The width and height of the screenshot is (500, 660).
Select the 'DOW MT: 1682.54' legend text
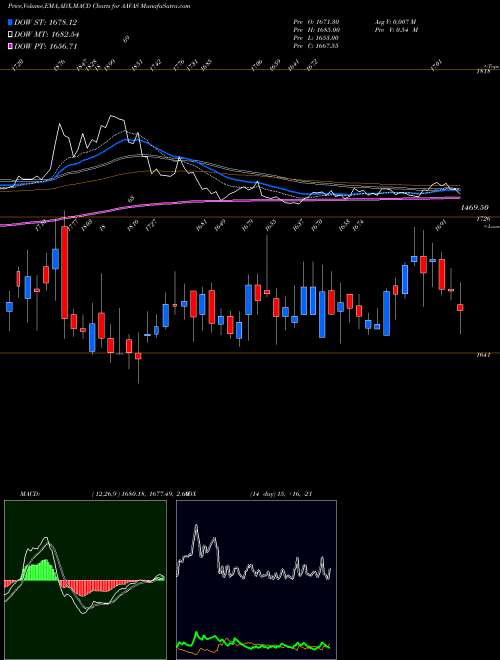coord(47,35)
